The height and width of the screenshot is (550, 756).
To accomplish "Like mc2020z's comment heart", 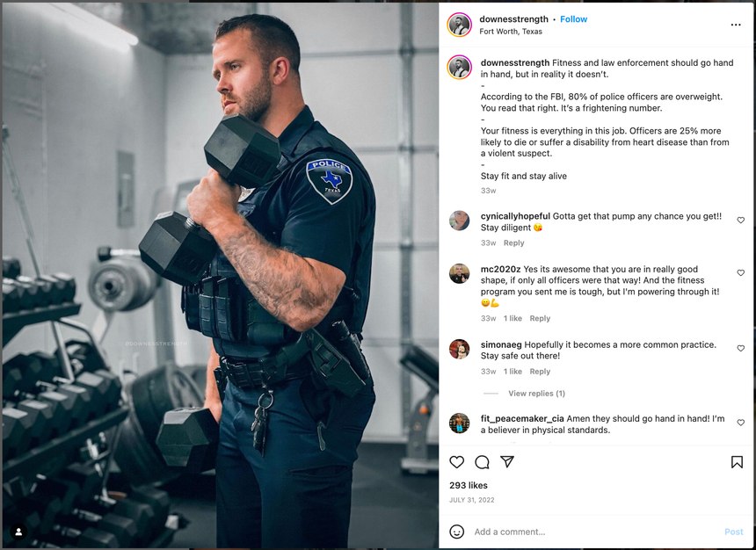I will coord(740,273).
